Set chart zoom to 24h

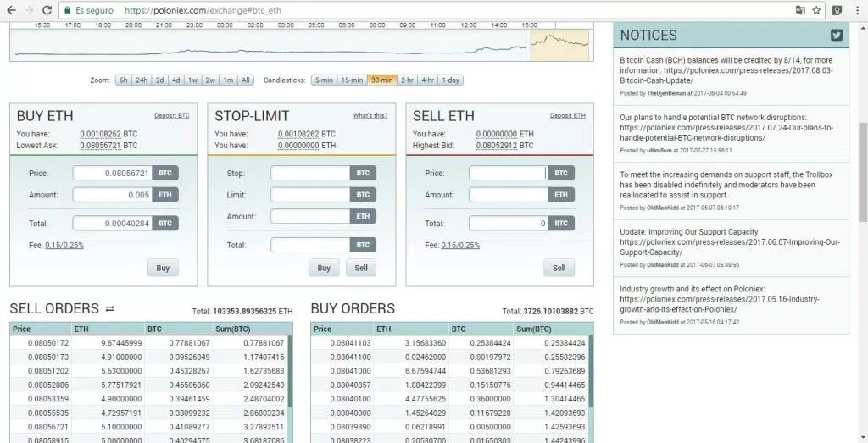tap(142, 80)
